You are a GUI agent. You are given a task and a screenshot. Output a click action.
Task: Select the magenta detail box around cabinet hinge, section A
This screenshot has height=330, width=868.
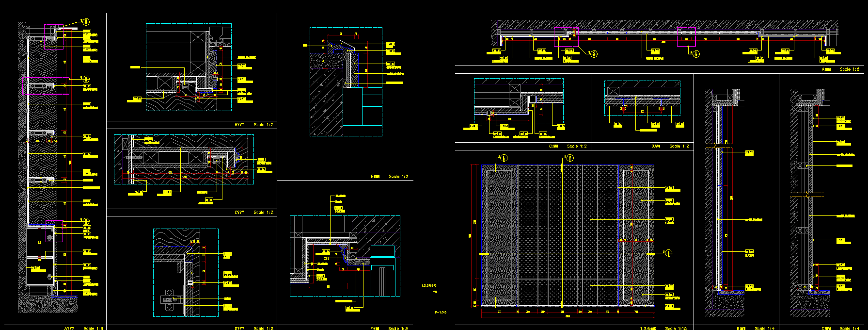pos(54,231)
